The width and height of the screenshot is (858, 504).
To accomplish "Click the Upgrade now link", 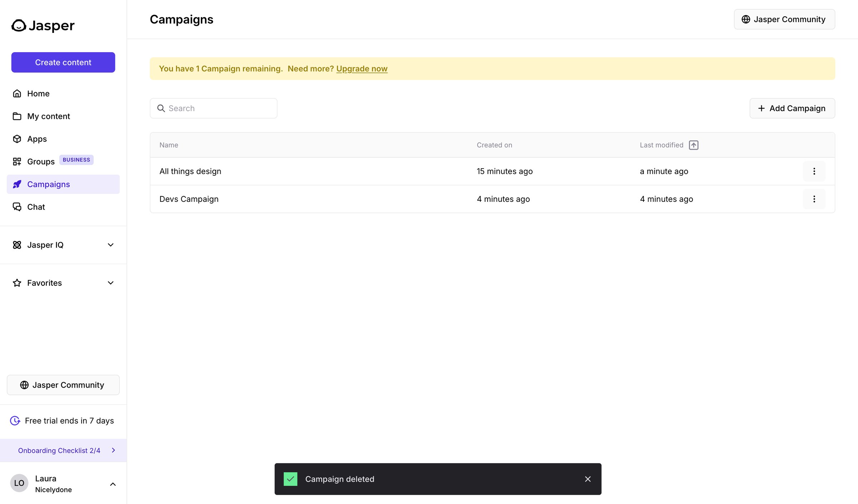I will (362, 69).
